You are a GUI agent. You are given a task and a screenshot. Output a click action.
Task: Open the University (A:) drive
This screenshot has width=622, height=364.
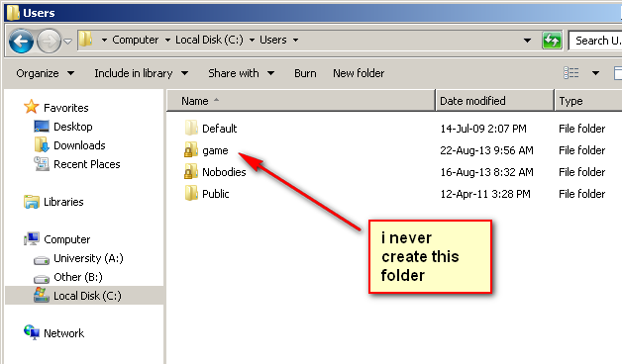88,258
